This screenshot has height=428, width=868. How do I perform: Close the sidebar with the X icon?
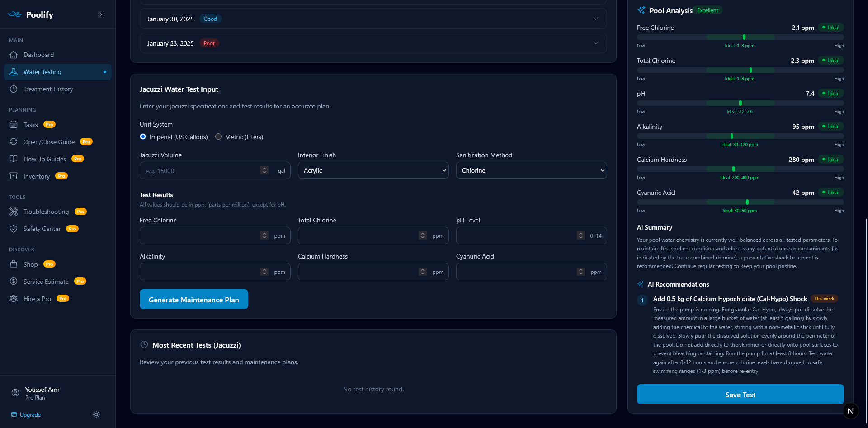[x=102, y=14]
